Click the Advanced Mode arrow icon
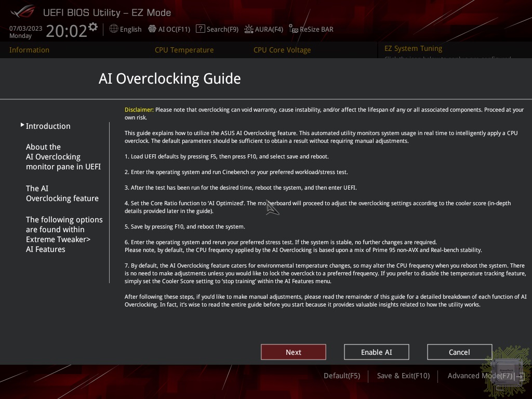 (520, 376)
